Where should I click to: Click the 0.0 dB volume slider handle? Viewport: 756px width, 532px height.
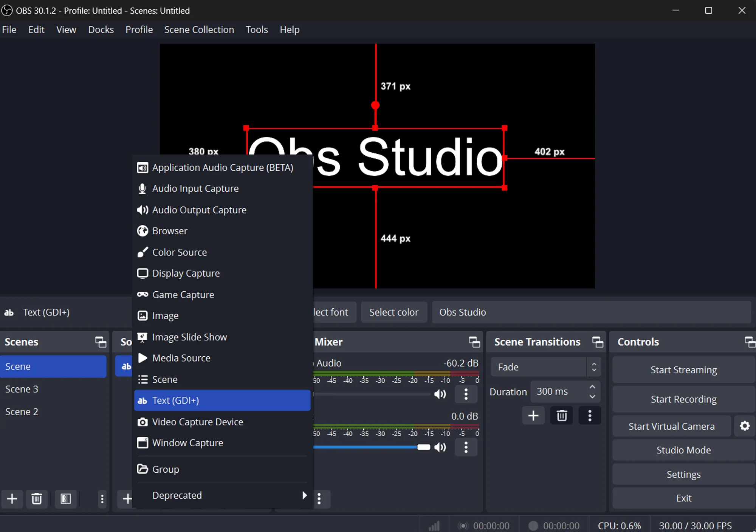pos(423,447)
